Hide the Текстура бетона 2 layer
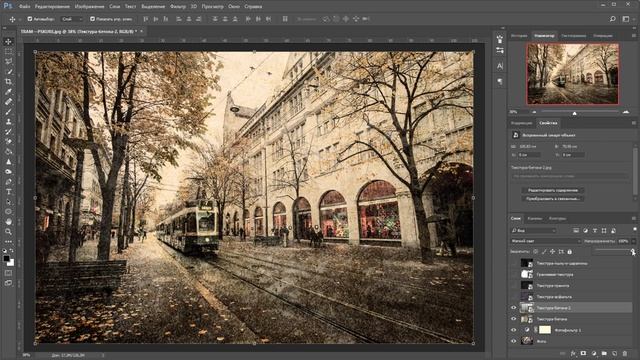640x360 pixels. point(513,308)
